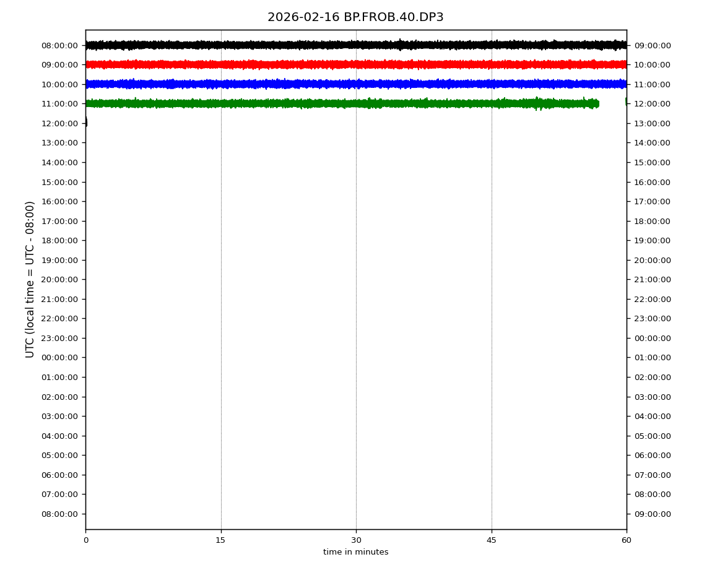Select the red seismogram trace

point(355,64)
